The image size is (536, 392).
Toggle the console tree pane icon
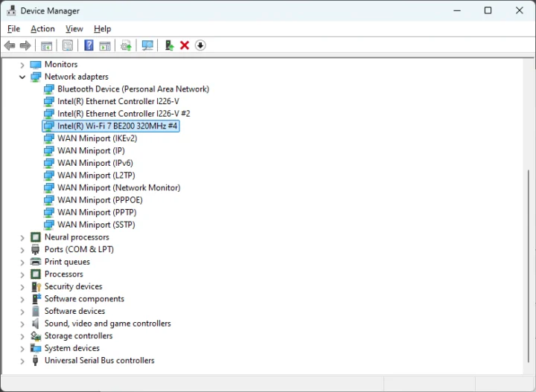coord(46,45)
